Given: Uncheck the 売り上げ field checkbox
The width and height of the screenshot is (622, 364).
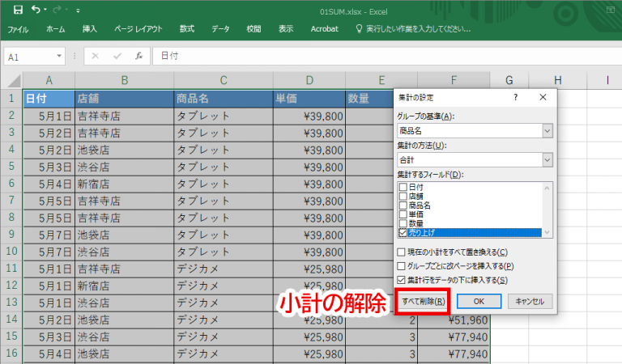Looking at the screenshot, I should click(x=403, y=233).
